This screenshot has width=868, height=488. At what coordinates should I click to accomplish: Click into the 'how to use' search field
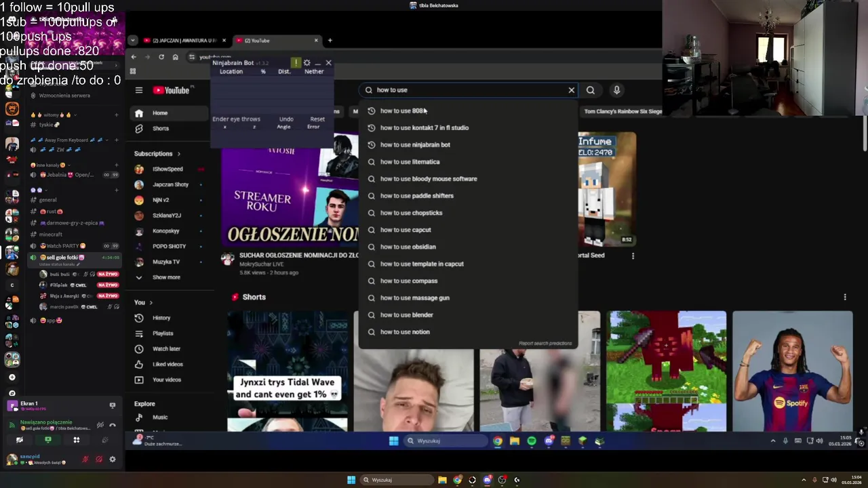468,89
